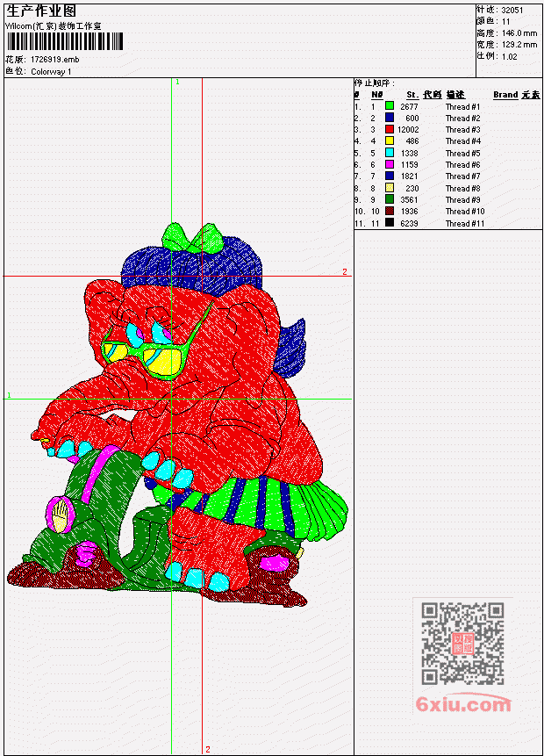Click the '生产作业图' title
Viewport: 544px width, 756px height.
coord(41,11)
